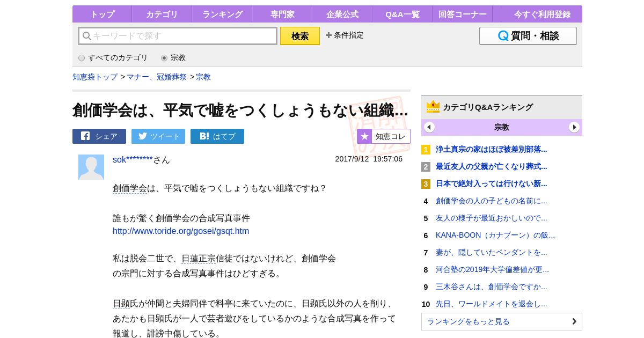This screenshot has width=644, height=338.
Task: Click ランキングをもっと見る link
Action: [502, 321]
